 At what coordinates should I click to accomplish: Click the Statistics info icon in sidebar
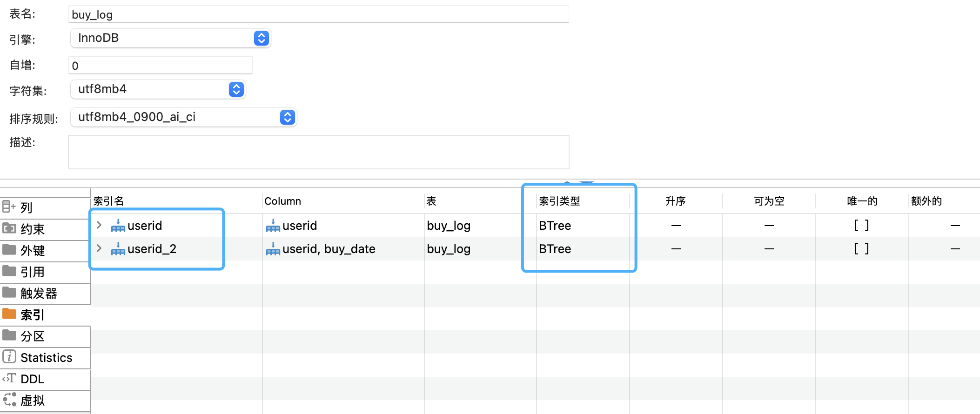pos(9,357)
